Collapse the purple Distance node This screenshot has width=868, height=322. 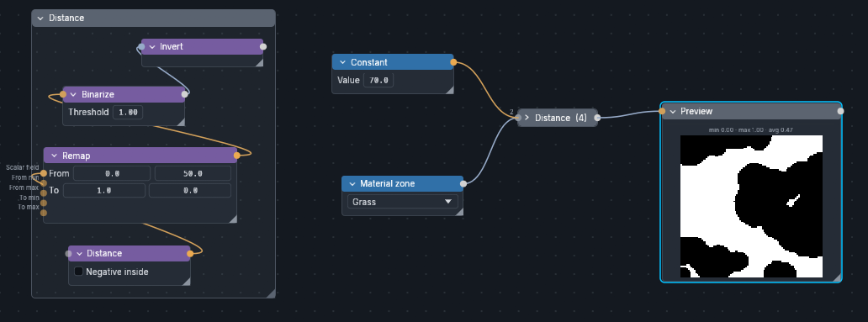pyautogui.click(x=79, y=253)
